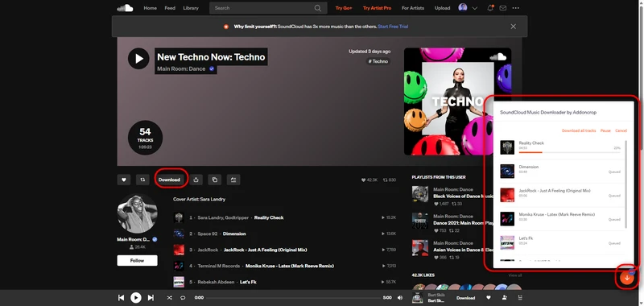Screen dimensions: 644x306
Task: Go to the Home tab
Action: 150,8
